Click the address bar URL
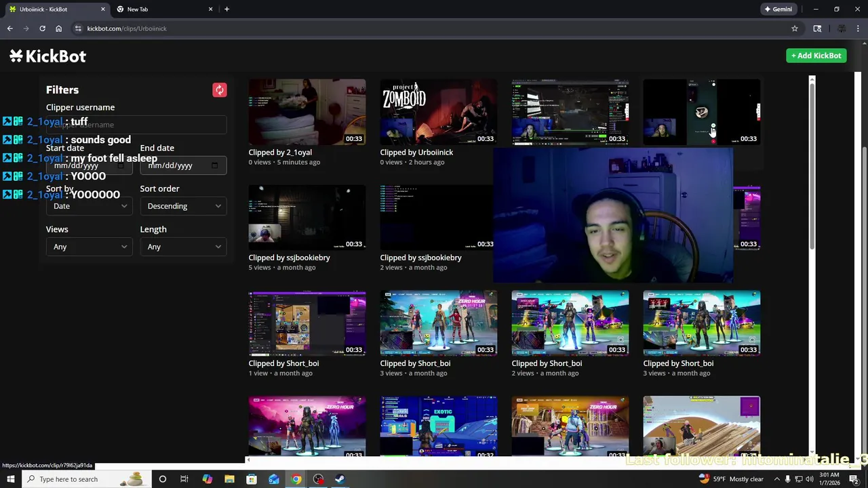The image size is (868, 488). click(x=127, y=28)
